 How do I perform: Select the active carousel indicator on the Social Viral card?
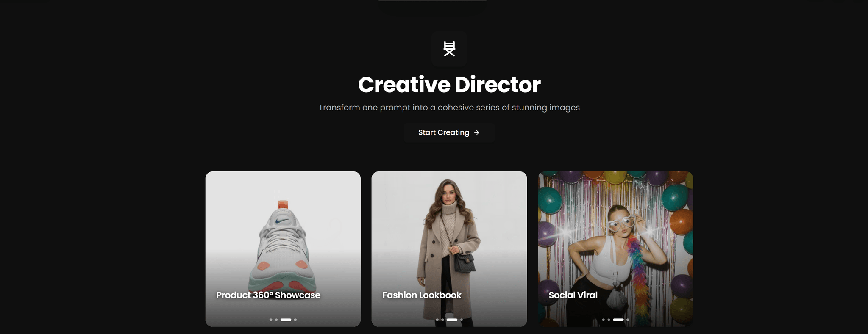pos(618,320)
